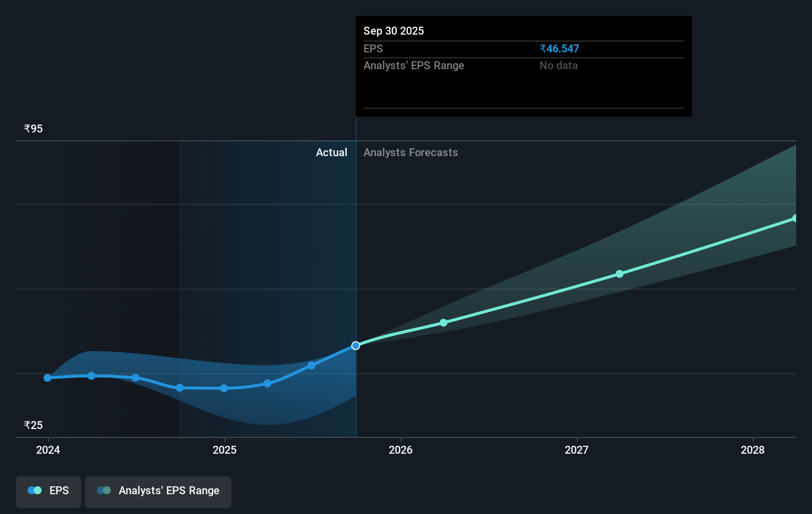Click the ₹95 y-axis label
Image resolution: width=812 pixels, height=514 pixels.
[x=34, y=128]
